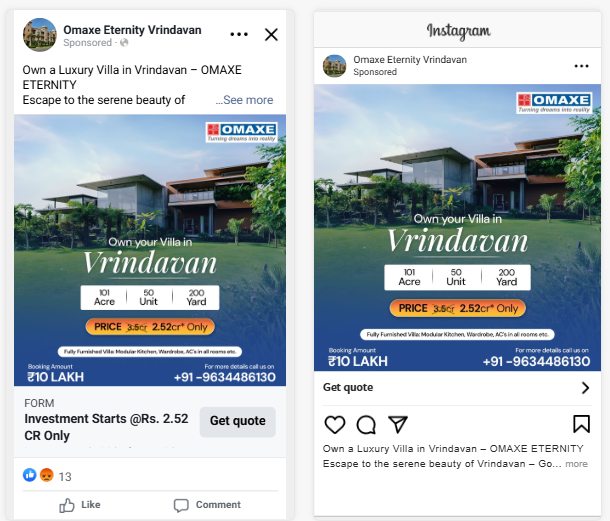Click the blue thumbs-up reaction icon
610x521 pixels.
click(x=30, y=475)
